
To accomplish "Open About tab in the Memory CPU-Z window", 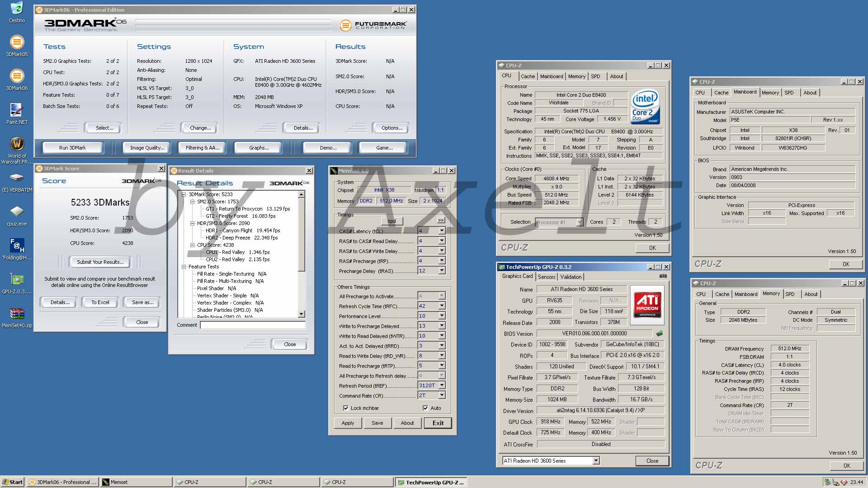I will tap(811, 294).
